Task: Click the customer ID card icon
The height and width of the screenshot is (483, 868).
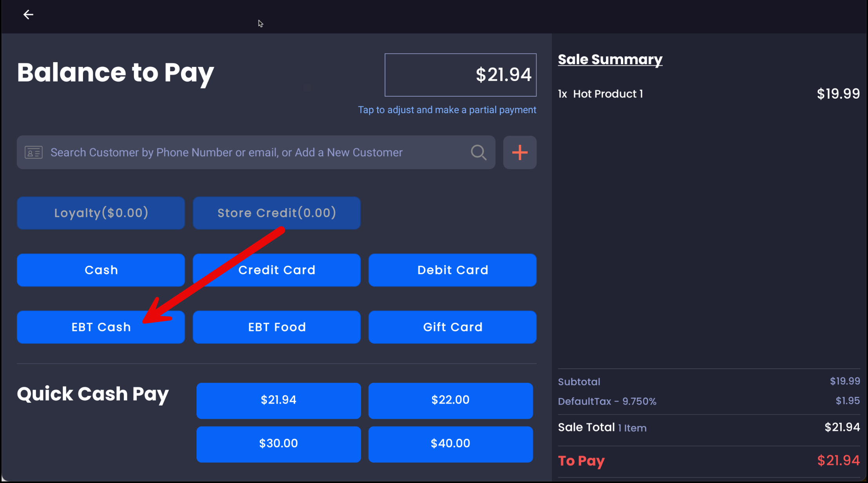Action: pyautogui.click(x=34, y=153)
